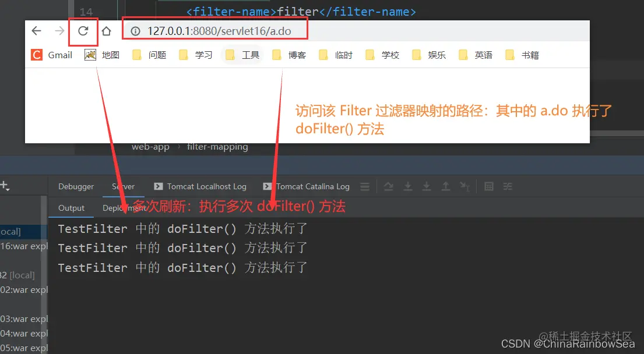The image size is (644, 354).
Task: Click the Force Step Into debugger icon
Action: click(427, 187)
